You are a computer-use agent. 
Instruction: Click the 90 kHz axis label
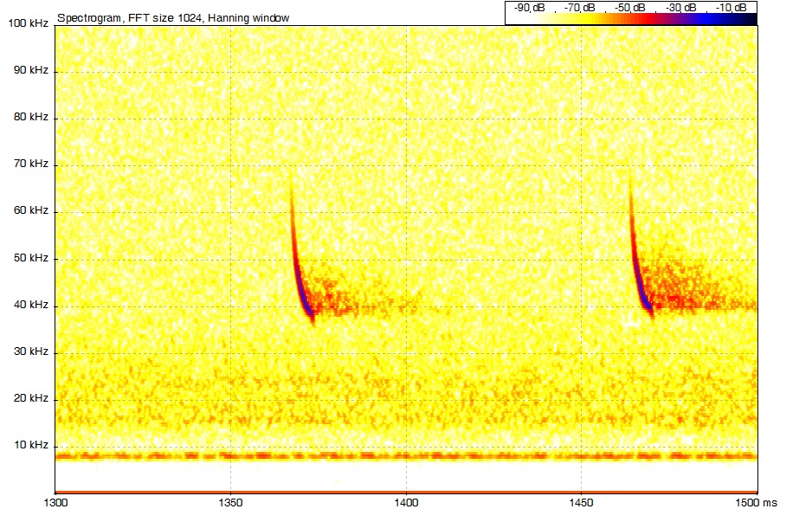31,70
